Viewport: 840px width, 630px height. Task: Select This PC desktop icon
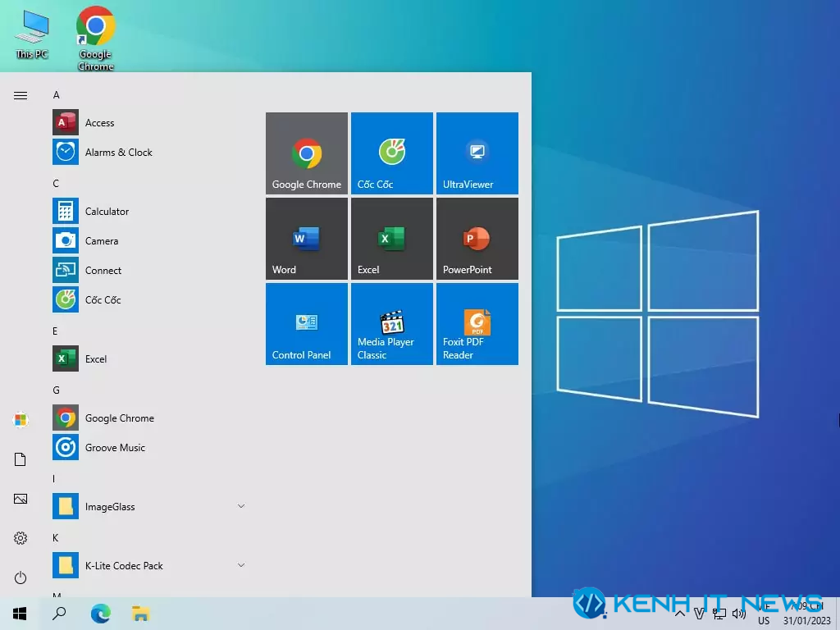[x=32, y=34]
